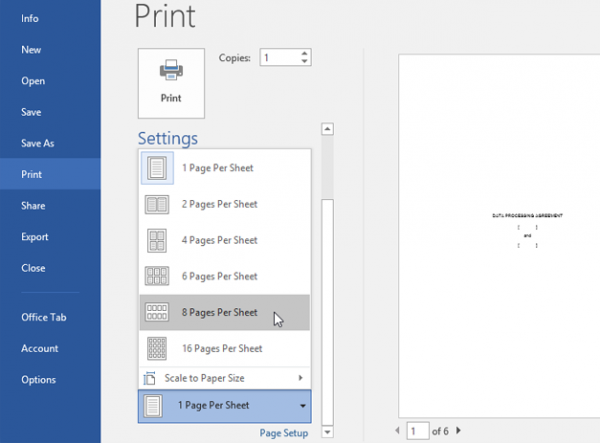Choose the 4 Pages Per Sheet text

pyautogui.click(x=220, y=241)
